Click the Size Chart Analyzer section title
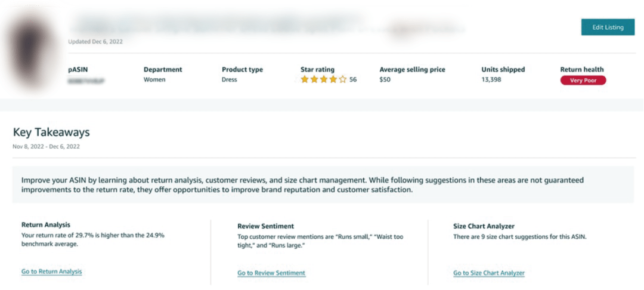The height and width of the screenshot is (290, 644). [484, 226]
